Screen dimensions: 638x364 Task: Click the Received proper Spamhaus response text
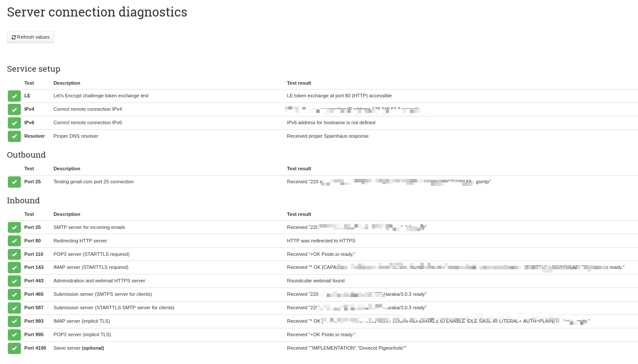point(327,136)
